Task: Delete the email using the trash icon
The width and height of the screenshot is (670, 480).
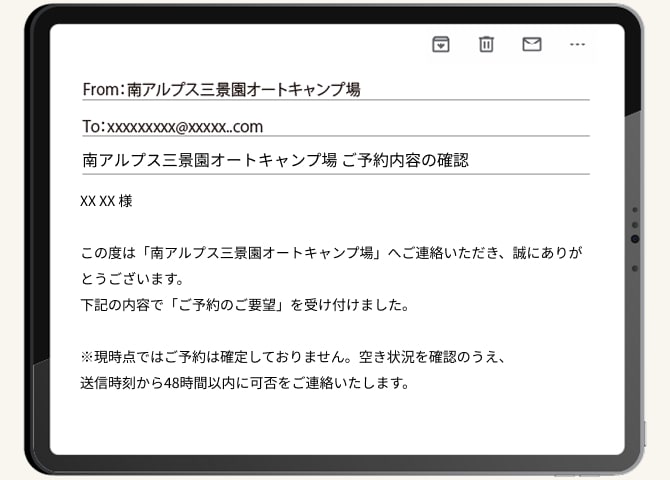Action: coord(486,44)
